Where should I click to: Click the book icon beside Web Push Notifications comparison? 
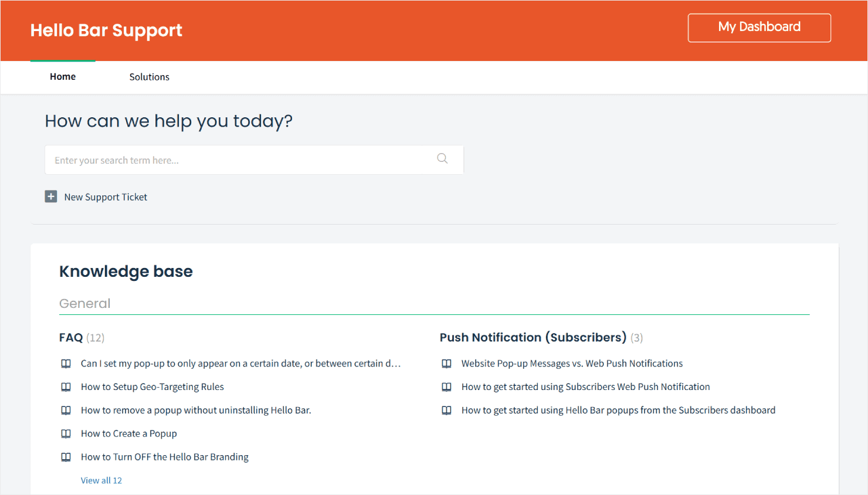click(x=446, y=363)
